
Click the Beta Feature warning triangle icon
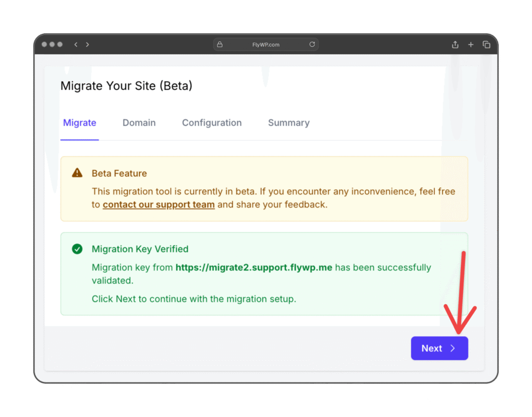77,173
